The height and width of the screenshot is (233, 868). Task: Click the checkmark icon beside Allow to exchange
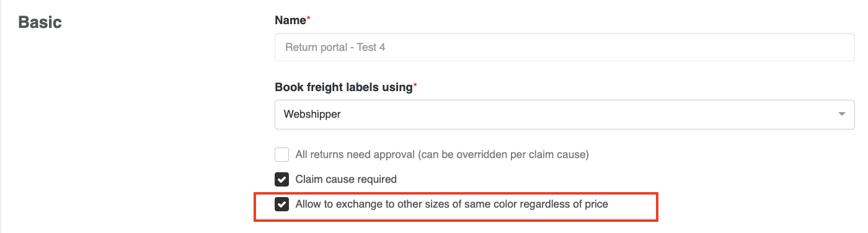(x=282, y=204)
